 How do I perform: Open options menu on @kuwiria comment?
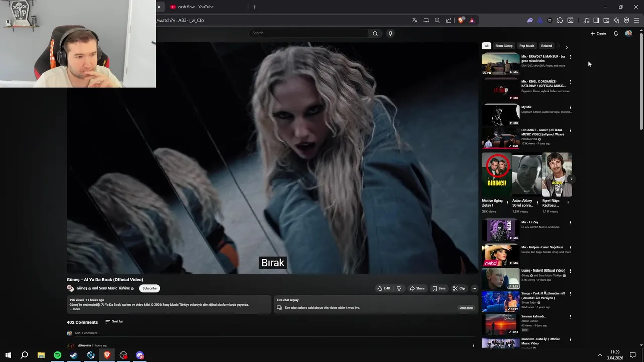pyautogui.click(x=473, y=345)
